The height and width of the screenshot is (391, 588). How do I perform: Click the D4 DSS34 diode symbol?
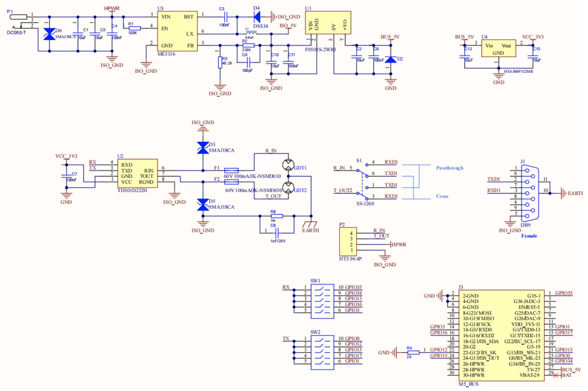pyautogui.click(x=257, y=17)
